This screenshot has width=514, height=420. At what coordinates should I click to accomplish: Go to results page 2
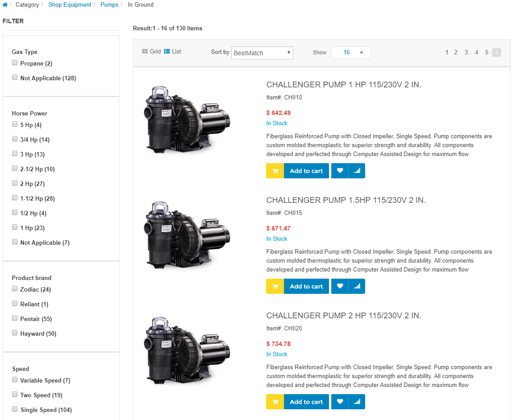click(x=456, y=53)
